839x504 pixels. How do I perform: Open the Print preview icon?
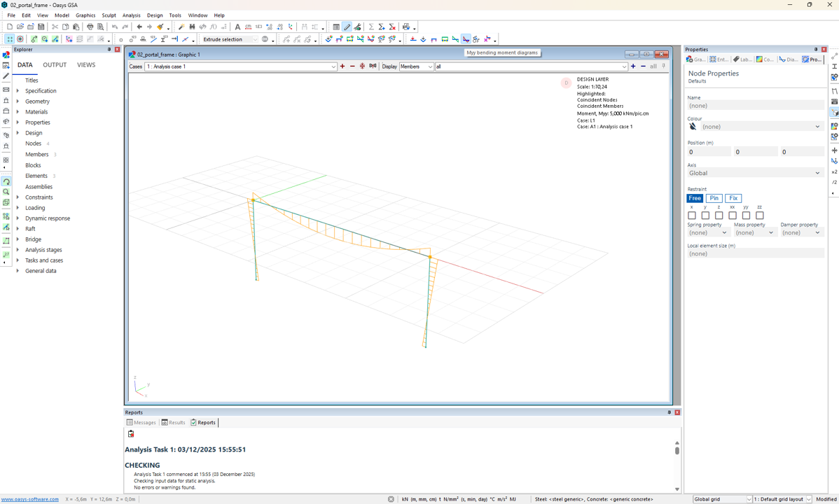[x=100, y=26]
